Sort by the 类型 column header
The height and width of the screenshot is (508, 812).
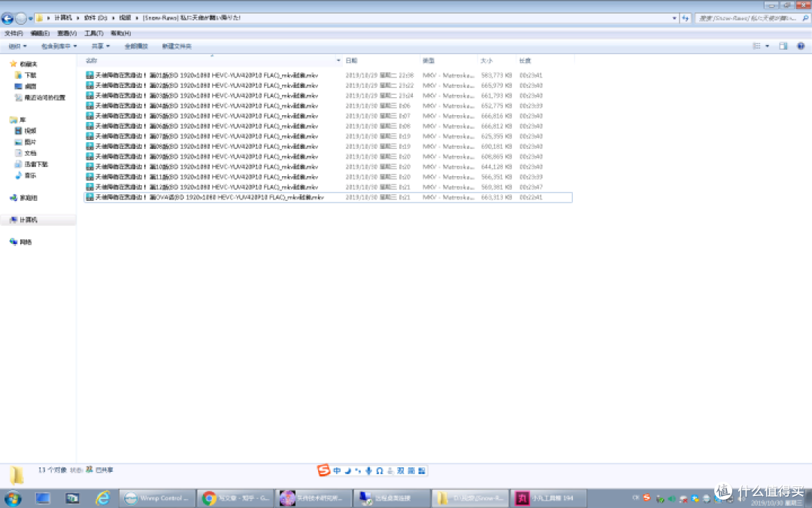point(429,61)
